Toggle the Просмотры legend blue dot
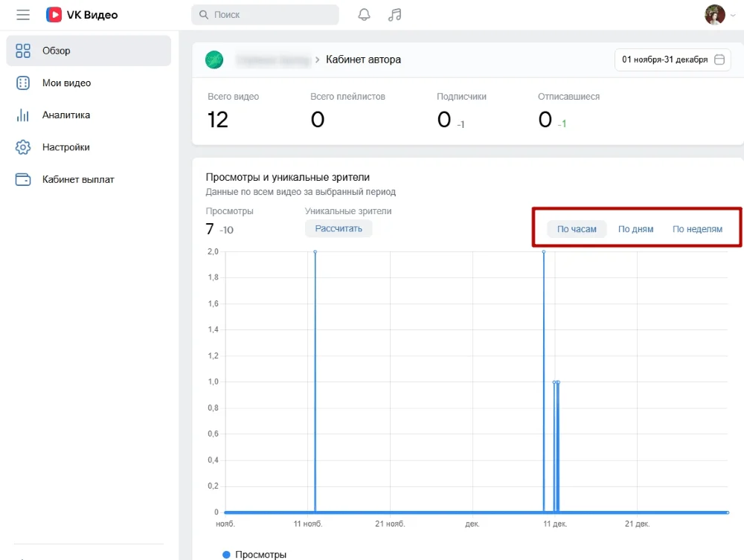This screenshot has width=744, height=560. (x=227, y=555)
